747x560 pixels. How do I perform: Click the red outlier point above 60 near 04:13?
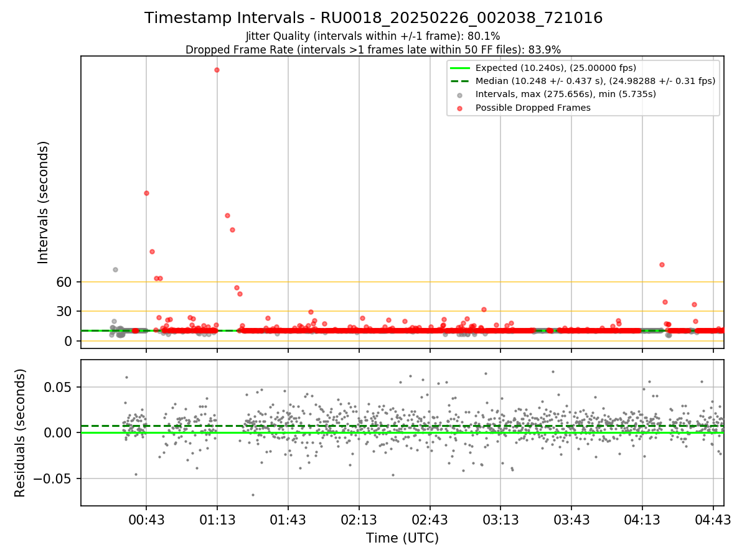coord(662,264)
